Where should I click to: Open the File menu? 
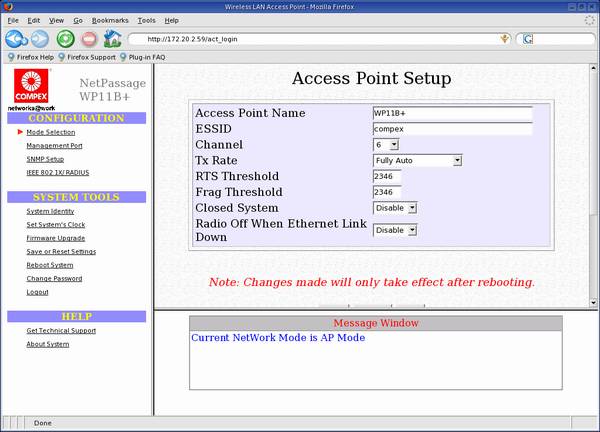[13, 20]
